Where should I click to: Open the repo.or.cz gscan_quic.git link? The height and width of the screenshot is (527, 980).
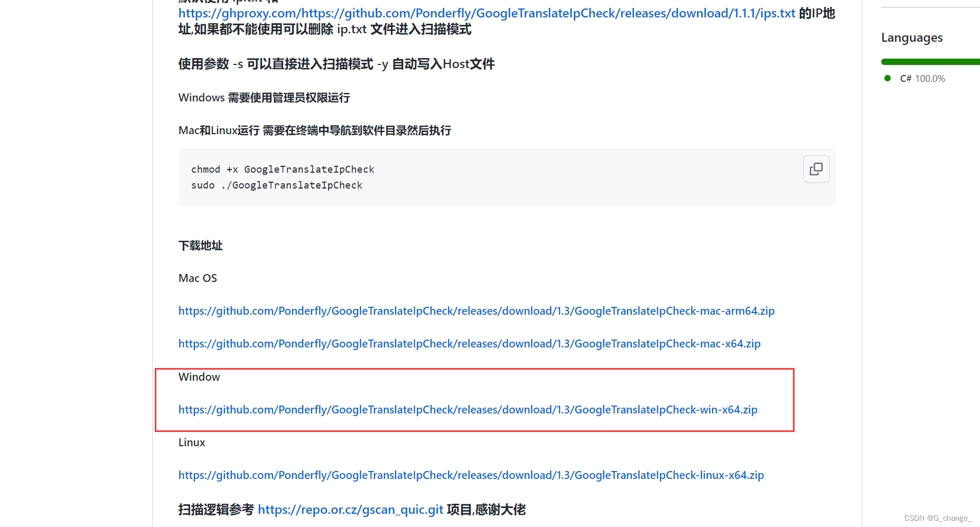point(351,510)
